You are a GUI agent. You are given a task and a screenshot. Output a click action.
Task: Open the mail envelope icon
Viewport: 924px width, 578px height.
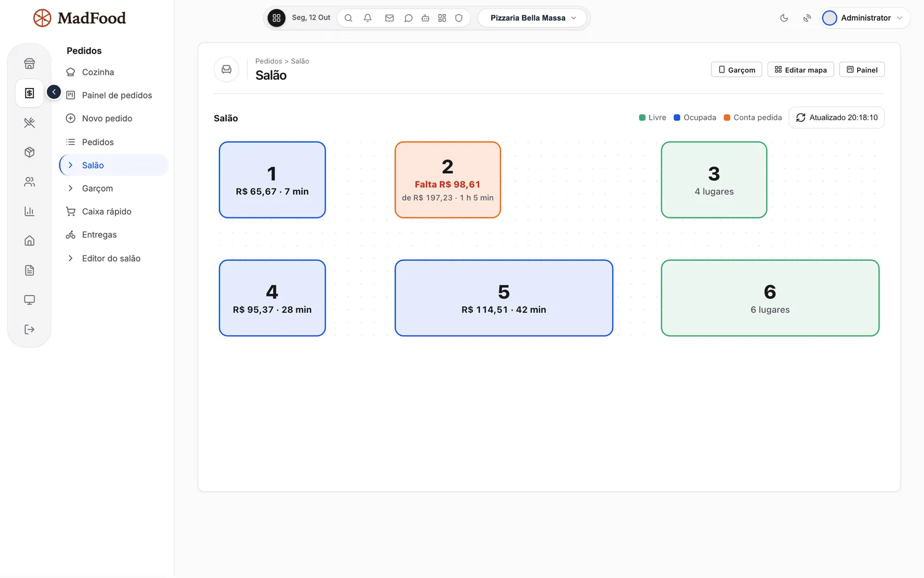point(389,18)
